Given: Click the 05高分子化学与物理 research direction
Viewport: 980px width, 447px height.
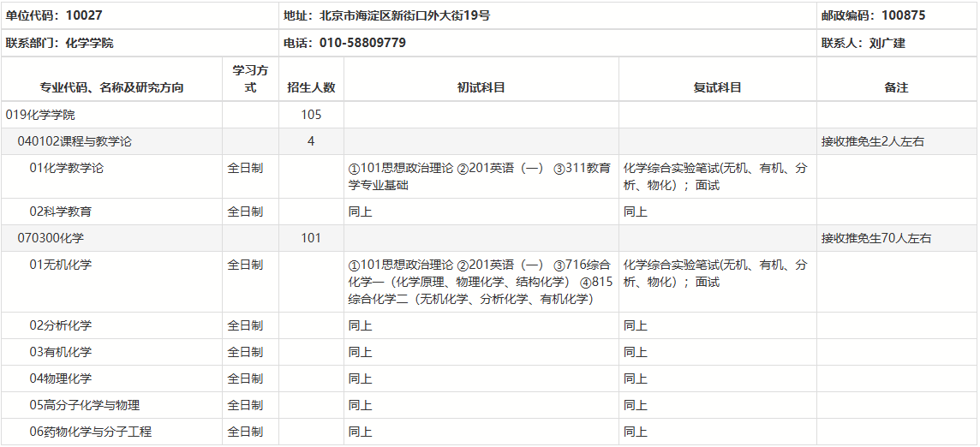Looking at the screenshot, I should tap(85, 405).
